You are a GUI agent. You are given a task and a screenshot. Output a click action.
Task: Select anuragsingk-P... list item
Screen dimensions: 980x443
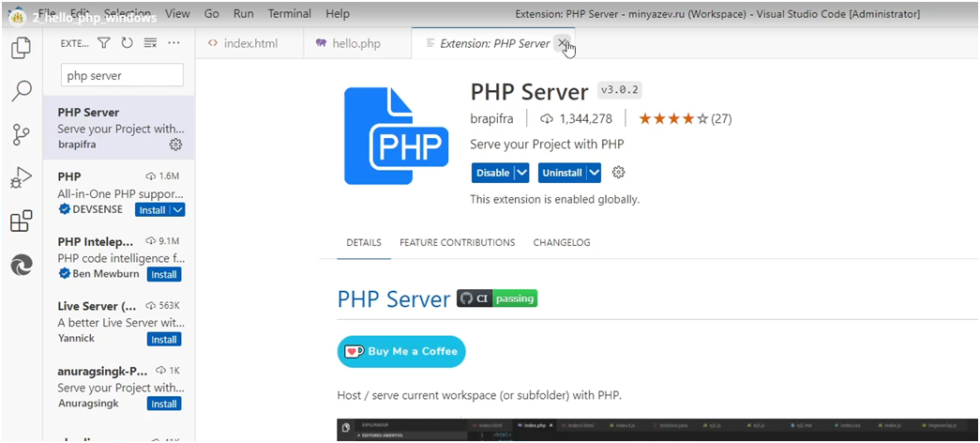[119, 387]
